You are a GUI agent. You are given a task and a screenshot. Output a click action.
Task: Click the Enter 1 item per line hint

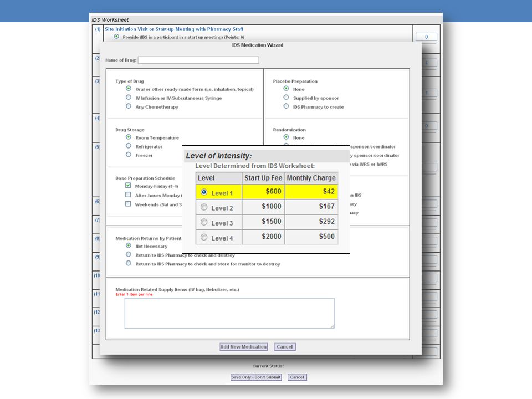pos(134,294)
